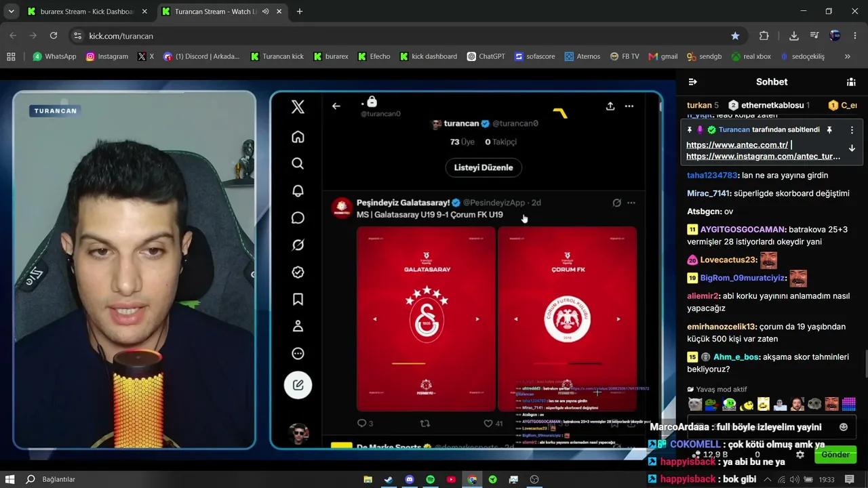Like the Galatasaray U19 post
868x488 pixels.
click(x=488, y=424)
